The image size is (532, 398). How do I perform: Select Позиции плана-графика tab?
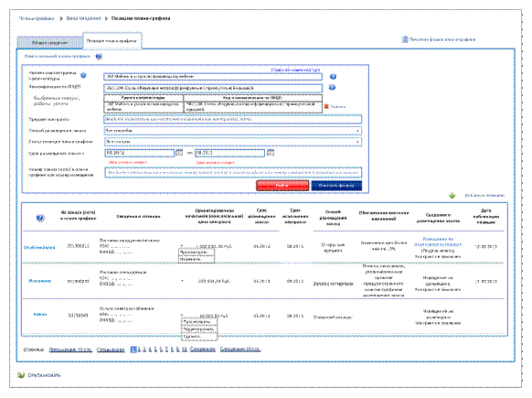(x=112, y=41)
